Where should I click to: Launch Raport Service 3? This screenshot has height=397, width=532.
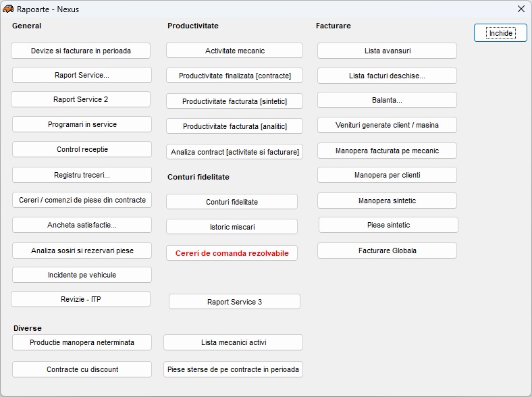(x=235, y=302)
